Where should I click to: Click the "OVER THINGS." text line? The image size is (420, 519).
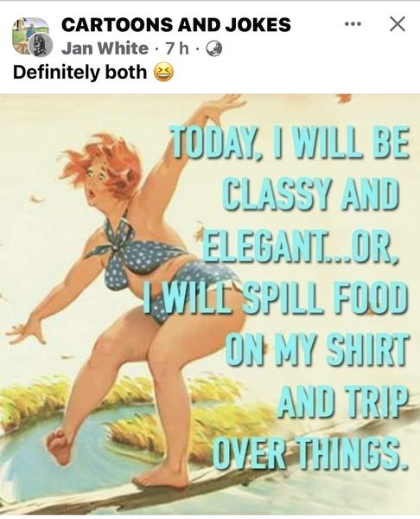click(x=310, y=452)
